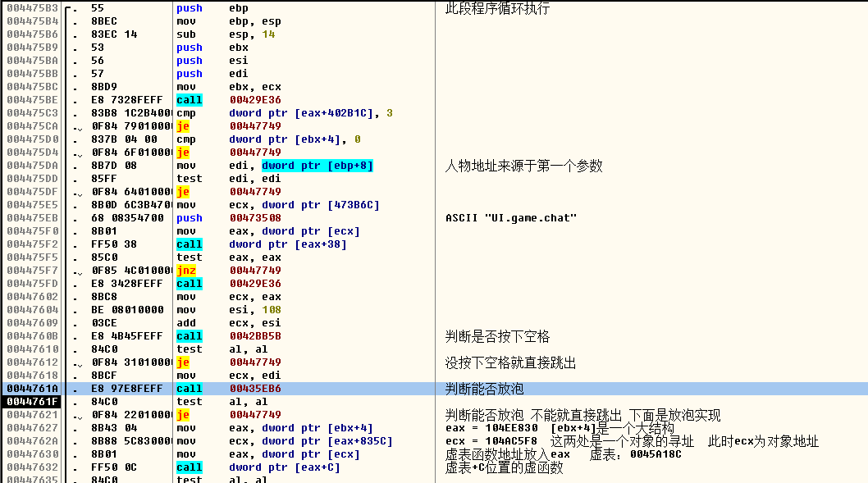Click operand 'dword ptr [473B6C]'
Viewport: 868px width, 483px height.
pyautogui.click(x=321, y=205)
